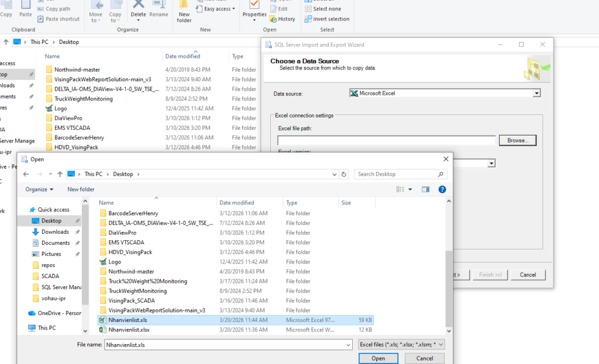This screenshot has width=599, height=364.
Task: Select Downloads in the Quick access sidebar
Action: (x=55, y=232)
